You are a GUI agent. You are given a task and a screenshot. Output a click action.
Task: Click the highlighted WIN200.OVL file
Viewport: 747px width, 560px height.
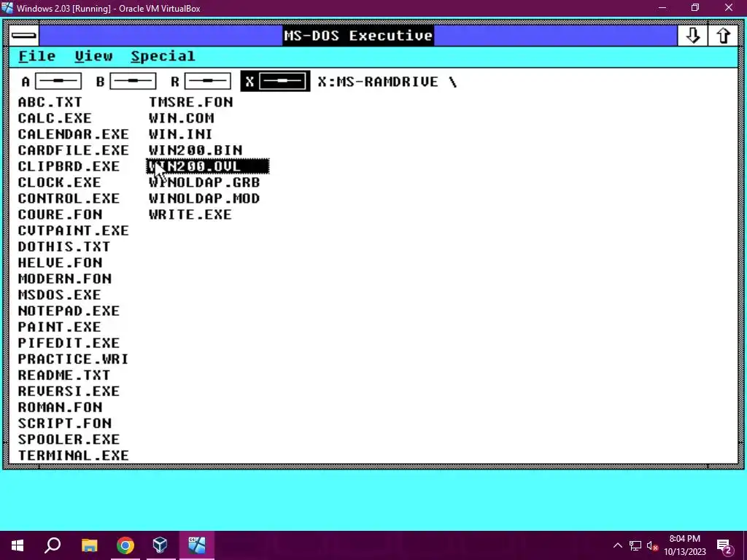coord(208,166)
